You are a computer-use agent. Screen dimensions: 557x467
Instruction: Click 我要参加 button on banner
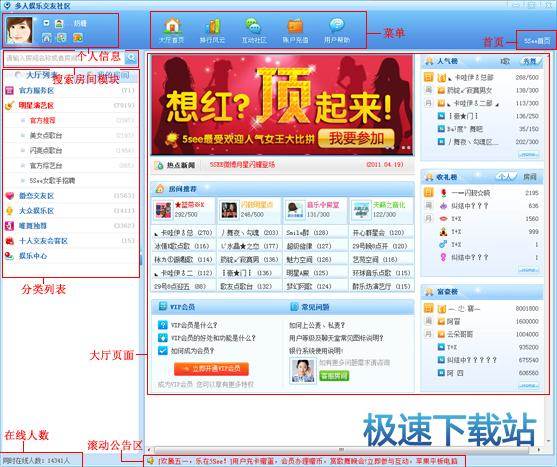pyautogui.click(x=356, y=138)
